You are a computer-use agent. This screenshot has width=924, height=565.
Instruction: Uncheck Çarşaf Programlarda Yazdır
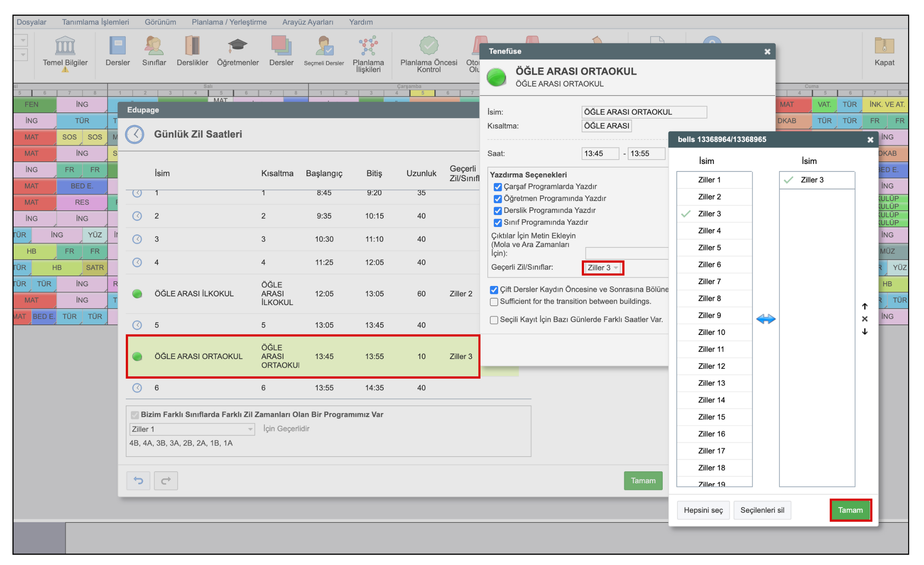tap(498, 187)
